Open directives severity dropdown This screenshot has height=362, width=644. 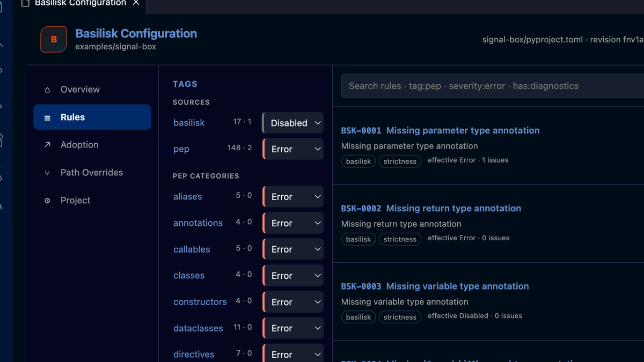point(293,353)
